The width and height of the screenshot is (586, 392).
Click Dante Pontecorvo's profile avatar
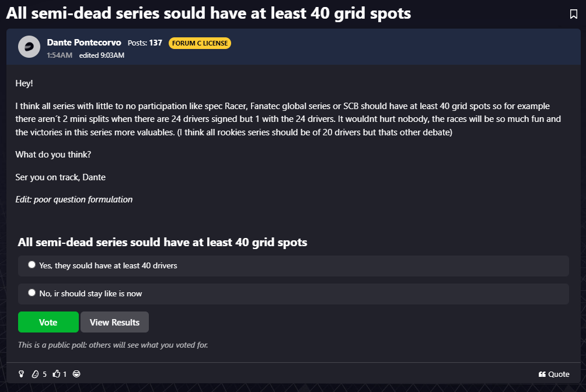click(29, 47)
